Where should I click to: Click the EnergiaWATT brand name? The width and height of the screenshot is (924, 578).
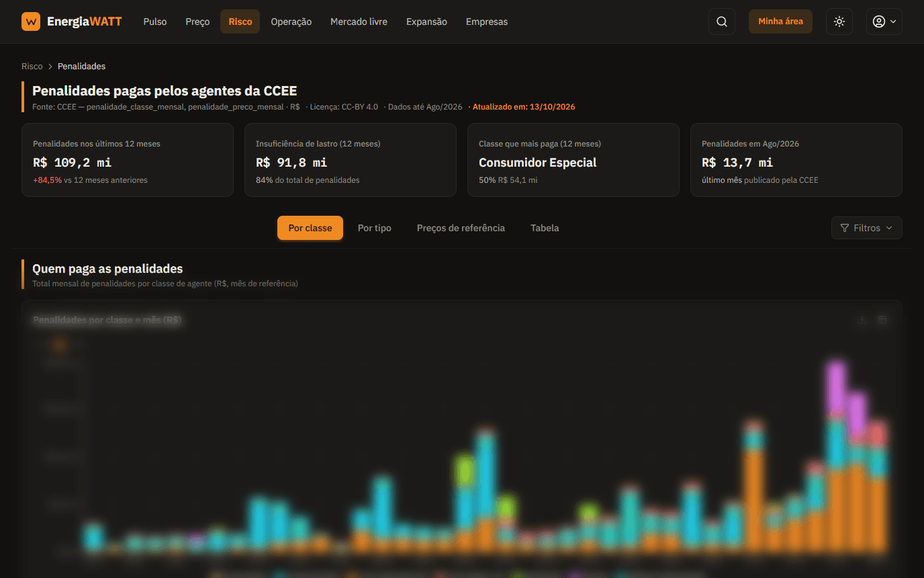pos(85,22)
